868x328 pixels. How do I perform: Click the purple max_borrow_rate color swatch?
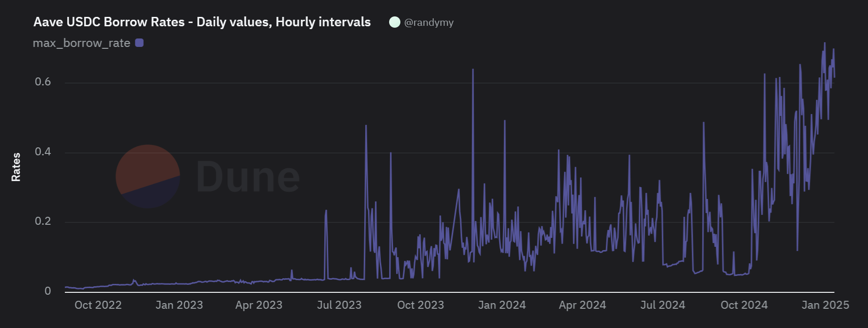click(x=139, y=43)
